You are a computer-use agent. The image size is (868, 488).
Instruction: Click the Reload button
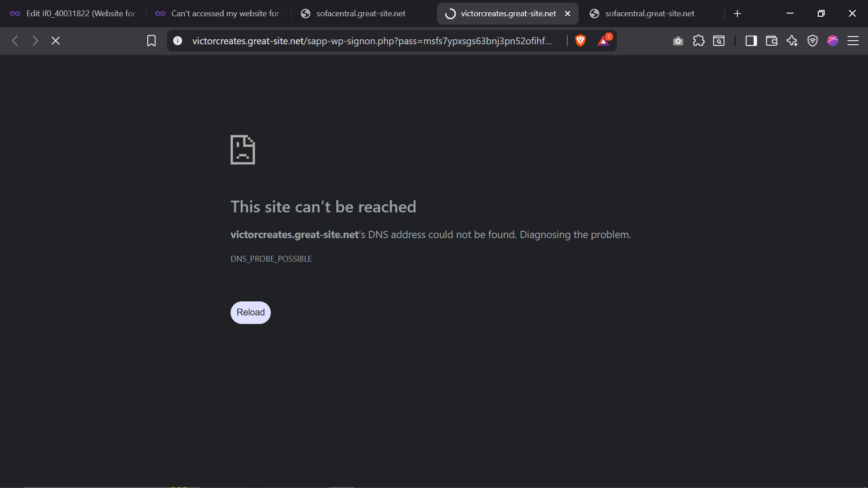(x=250, y=313)
